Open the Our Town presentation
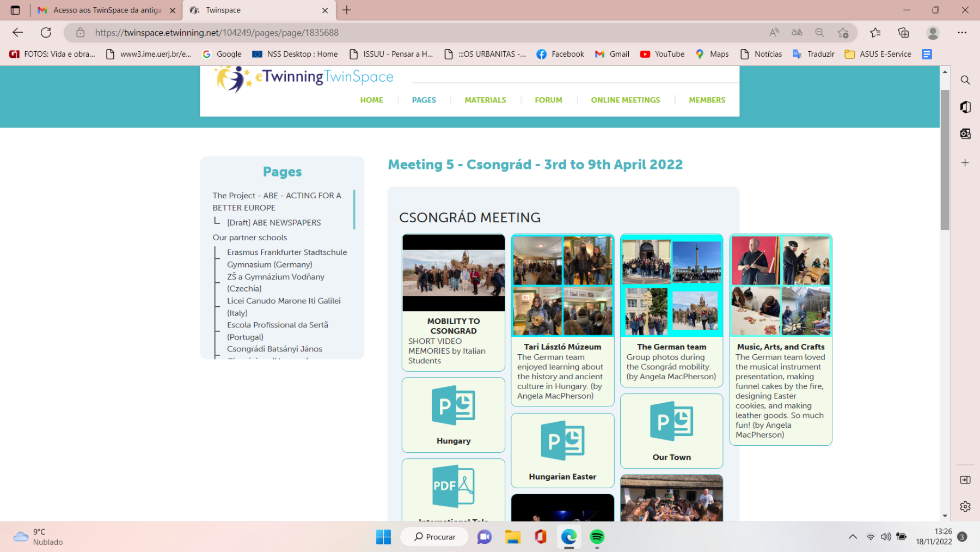980x552 pixels. (671, 431)
